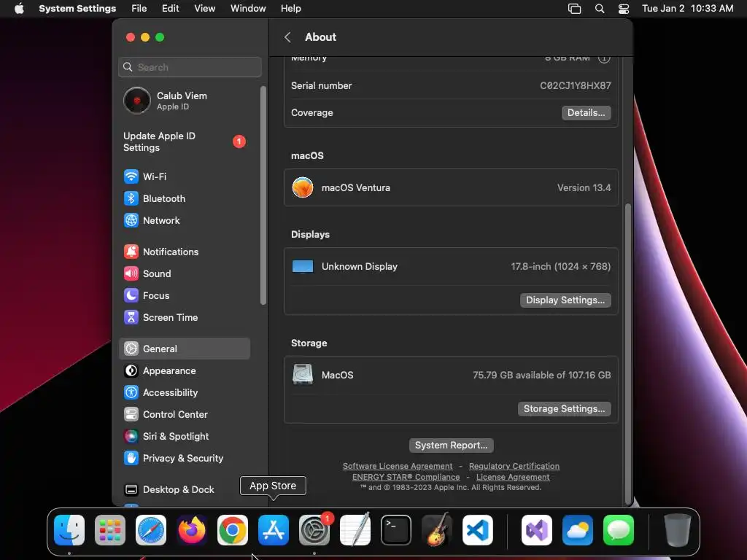Open the App Store dock icon

(274, 530)
